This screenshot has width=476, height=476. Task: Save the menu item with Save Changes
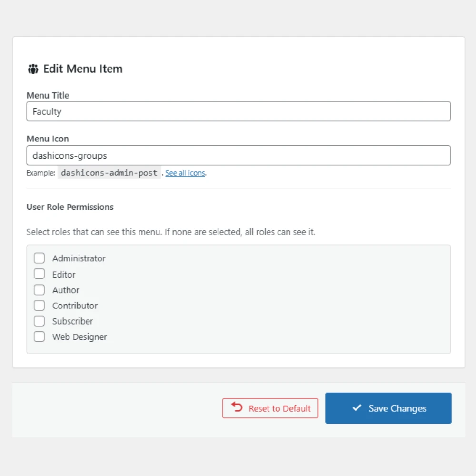pyautogui.click(x=388, y=408)
